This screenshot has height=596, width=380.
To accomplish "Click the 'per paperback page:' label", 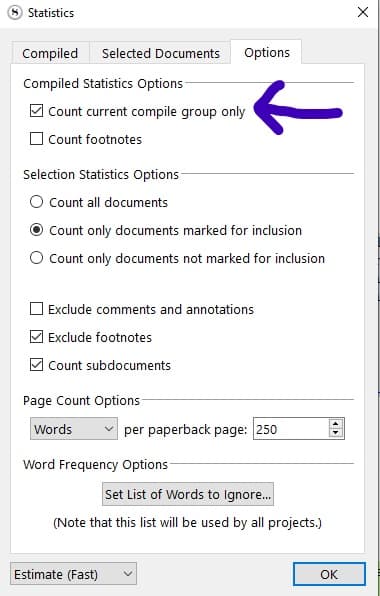I will tap(185, 430).
